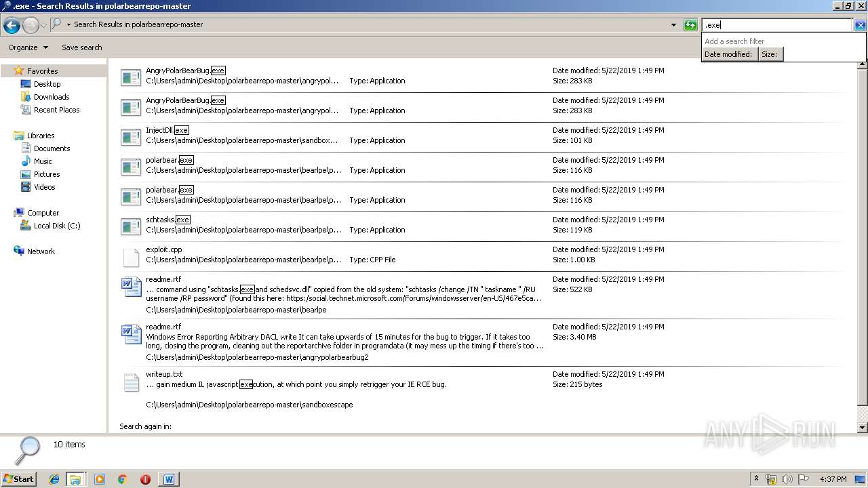Select Libraries in navigation pane

41,136
